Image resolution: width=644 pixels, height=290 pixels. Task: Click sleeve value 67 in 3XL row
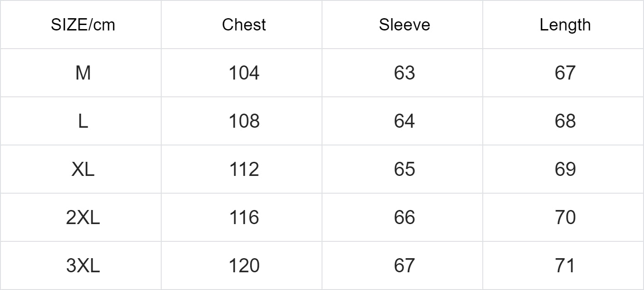coord(404,265)
